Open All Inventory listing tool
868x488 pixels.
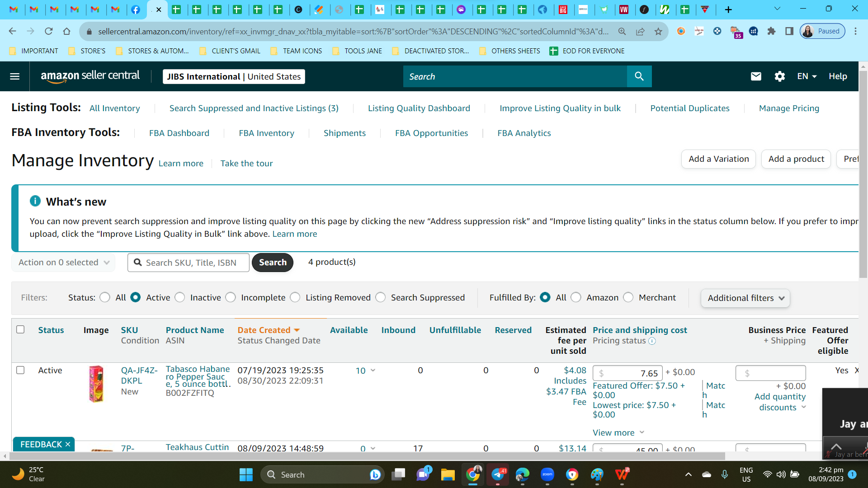pos(115,108)
